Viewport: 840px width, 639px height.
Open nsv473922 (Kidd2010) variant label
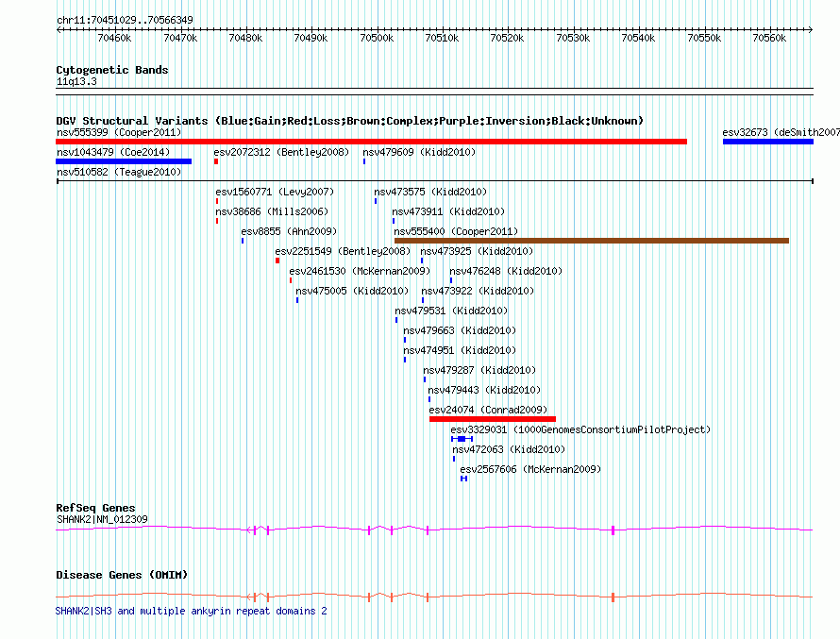478,291
